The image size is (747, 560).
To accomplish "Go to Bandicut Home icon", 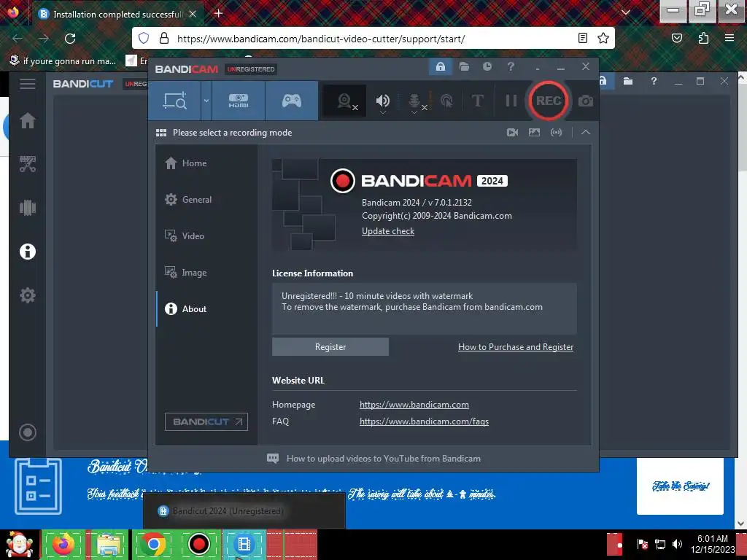I will click(x=28, y=120).
